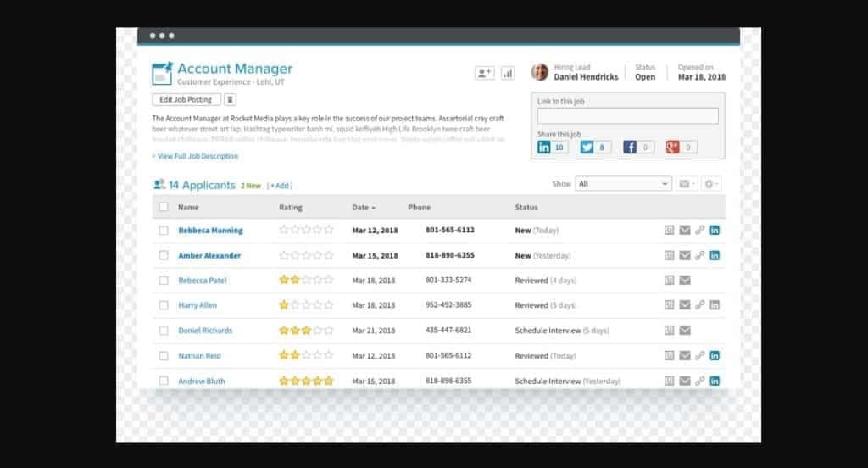The width and height of the screenshot is (868, 468).
Task: Open Amber Alexander's LinkedIn icon
Action: 715,255
